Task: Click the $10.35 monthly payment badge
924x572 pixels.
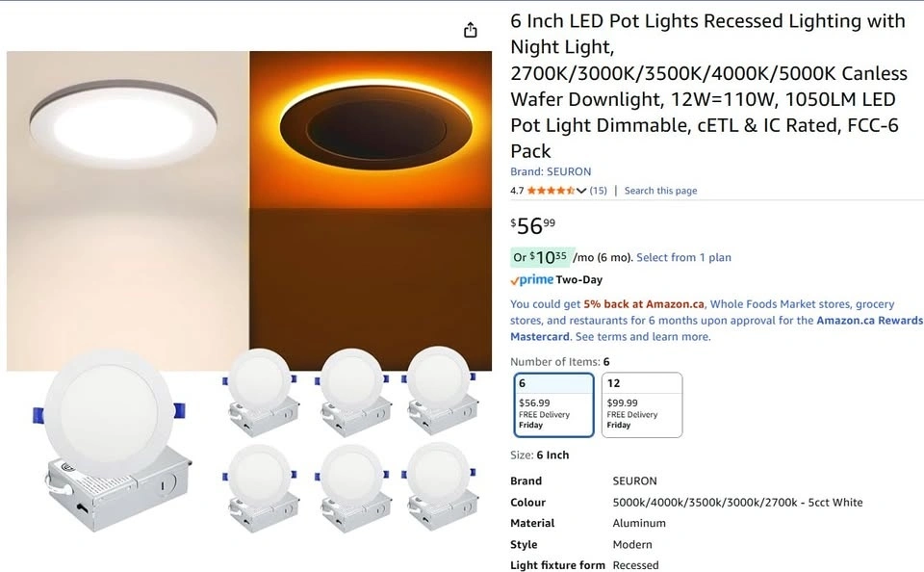Action: [542, 257]
